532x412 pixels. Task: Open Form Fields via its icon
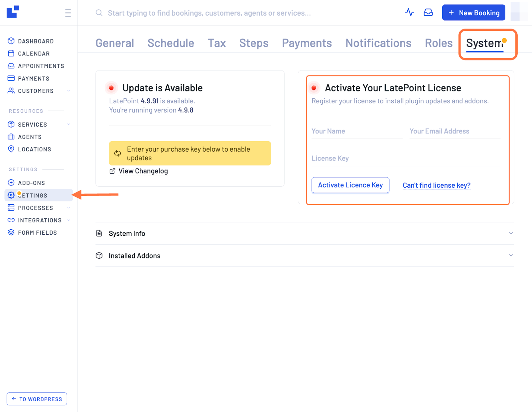click(11, 232)
